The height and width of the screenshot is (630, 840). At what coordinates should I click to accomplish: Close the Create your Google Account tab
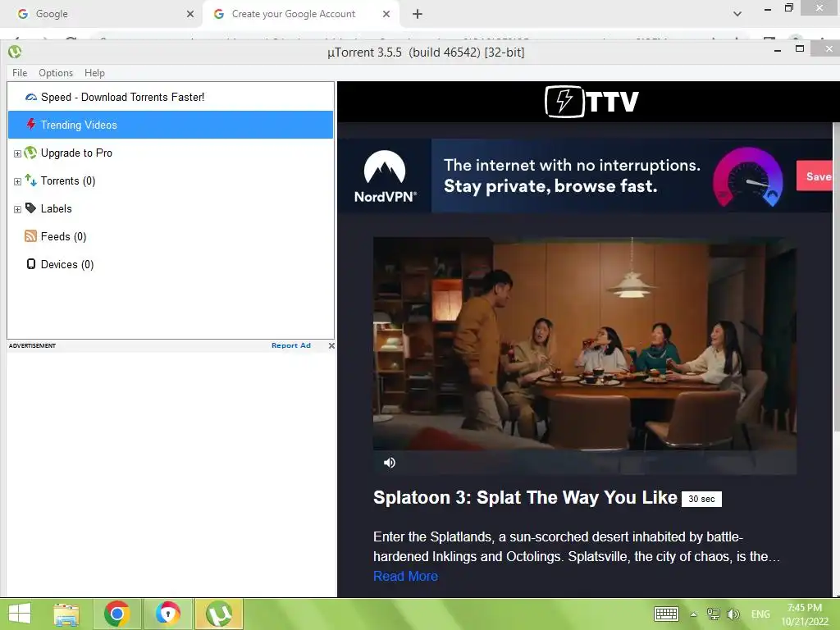point(386,14)
